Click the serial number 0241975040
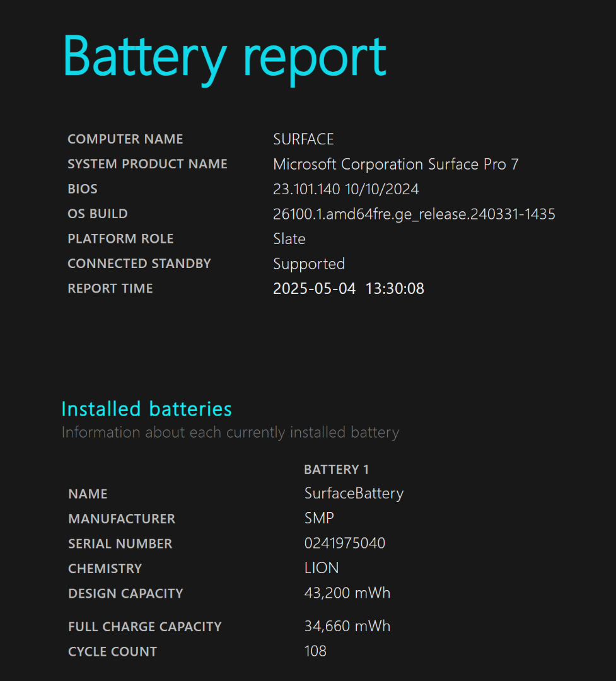This screenshot has width=616, height=681. (345, 544)
